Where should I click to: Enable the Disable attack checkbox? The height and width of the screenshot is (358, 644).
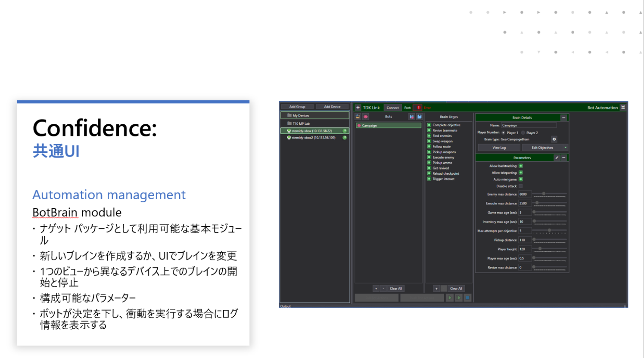tap(520, 186)
